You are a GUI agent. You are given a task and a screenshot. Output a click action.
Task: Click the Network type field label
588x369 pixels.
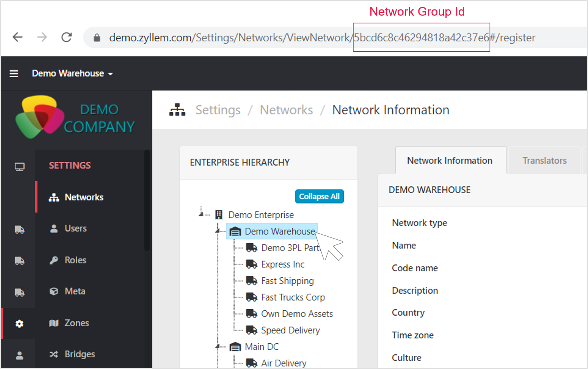tap(420, 223)
